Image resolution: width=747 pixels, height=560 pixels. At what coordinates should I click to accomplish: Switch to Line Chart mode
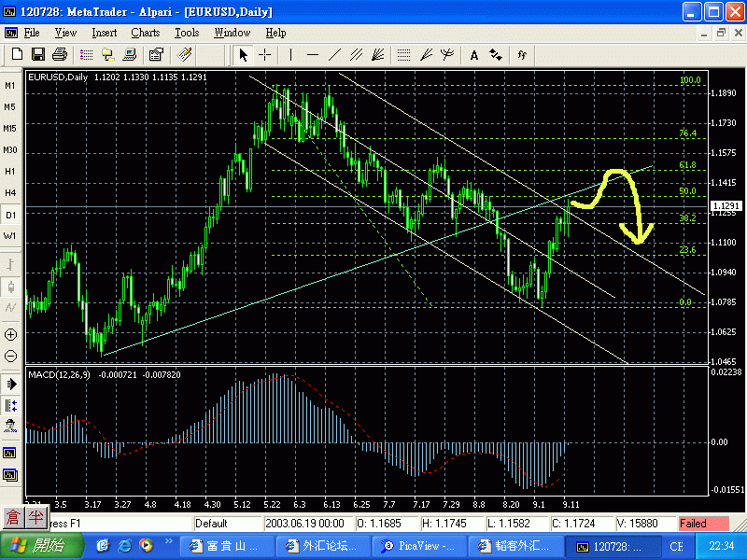(10, 308)
